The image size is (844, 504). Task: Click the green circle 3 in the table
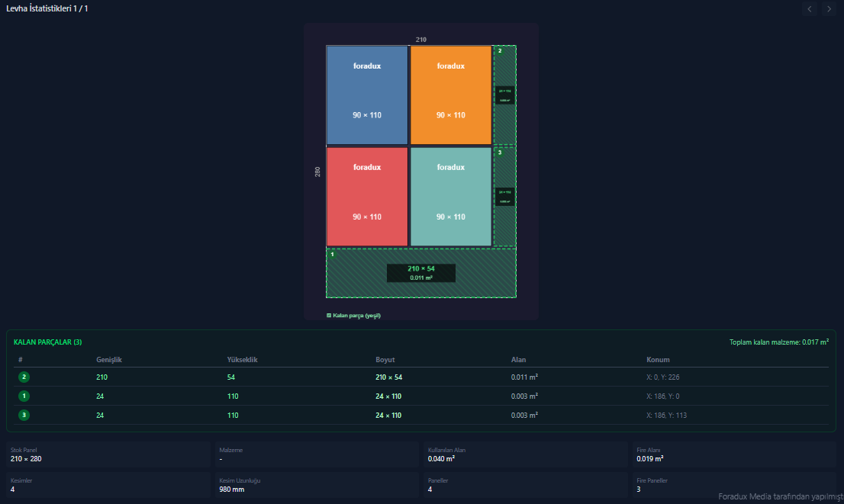(x=24, y=415)
